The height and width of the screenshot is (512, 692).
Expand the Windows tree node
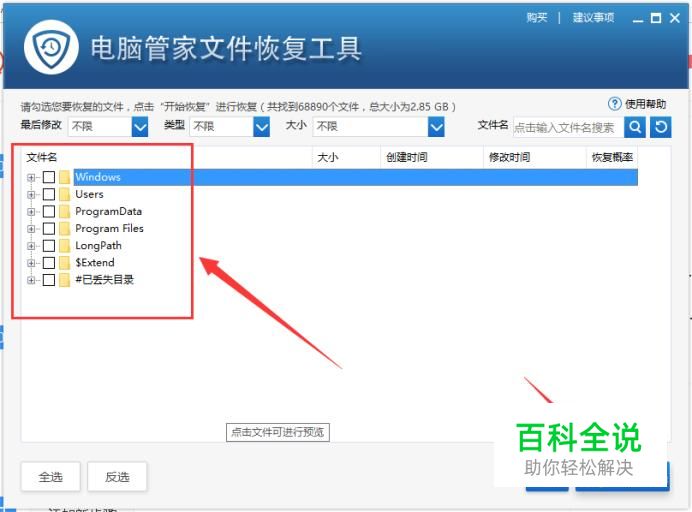(x=31, y=177)
